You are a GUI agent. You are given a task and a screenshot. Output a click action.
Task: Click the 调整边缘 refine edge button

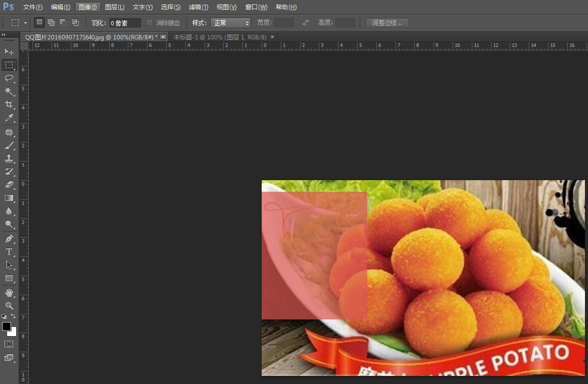387,23
